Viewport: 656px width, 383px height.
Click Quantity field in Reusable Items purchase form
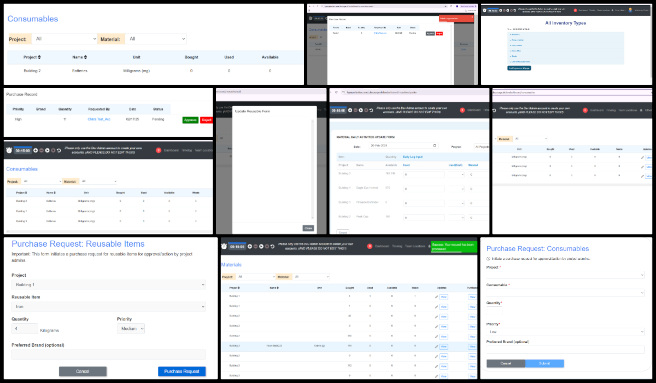[25, 329]
